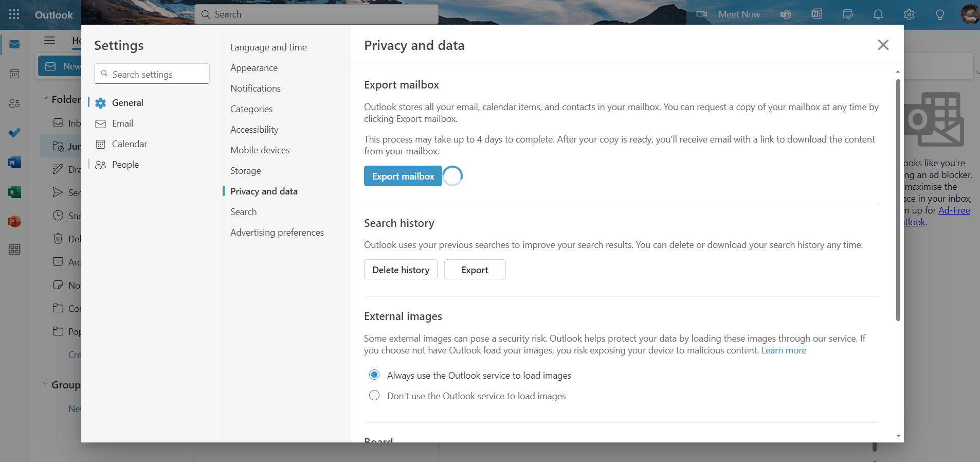The image size is (980, 462).
Task: Open Privacy and data settings
Action: tap(264, 191)
